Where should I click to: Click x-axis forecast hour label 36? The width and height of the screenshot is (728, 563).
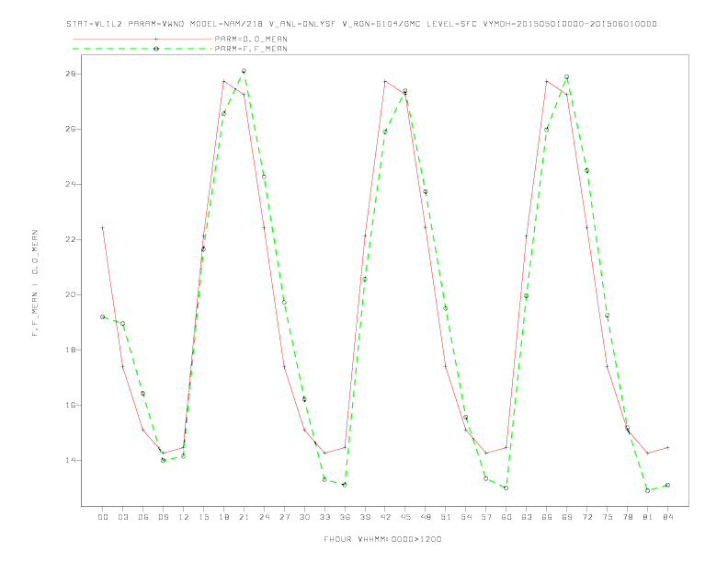click(345, 517)
